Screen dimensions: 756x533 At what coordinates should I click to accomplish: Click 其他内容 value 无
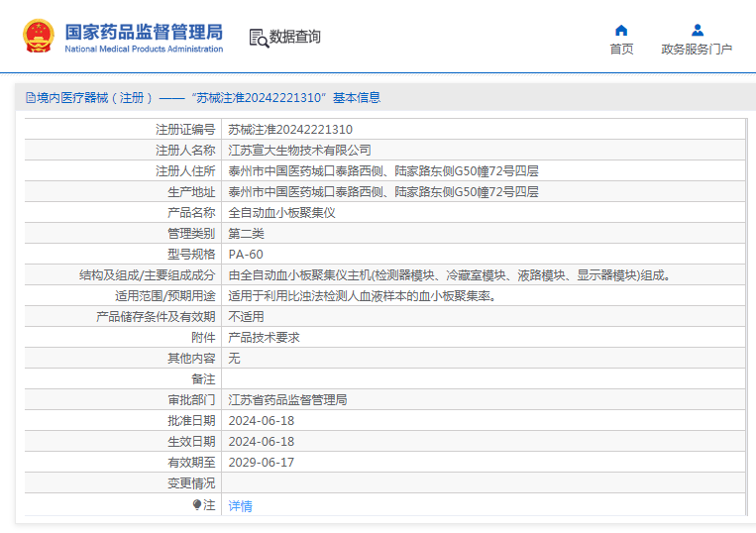(234, 358)
